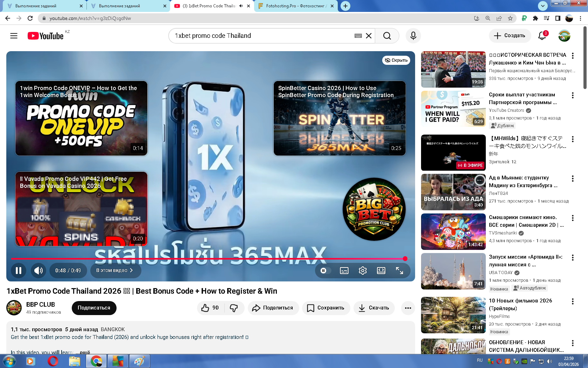Subscribe with "Подписаться" button
This screenshot has width=588, height=368.
pyautogui.click(x=94, y=308)
